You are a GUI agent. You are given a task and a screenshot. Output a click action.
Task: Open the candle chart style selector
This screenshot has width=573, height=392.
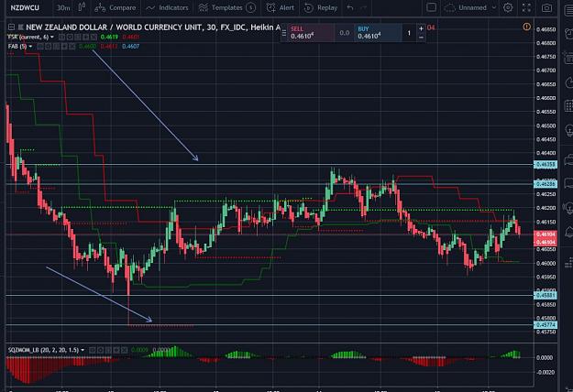(x=82, y=7)
